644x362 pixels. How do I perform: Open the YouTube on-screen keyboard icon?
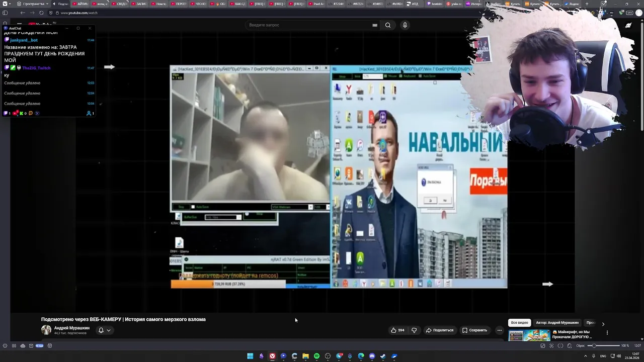coord(375,25)
